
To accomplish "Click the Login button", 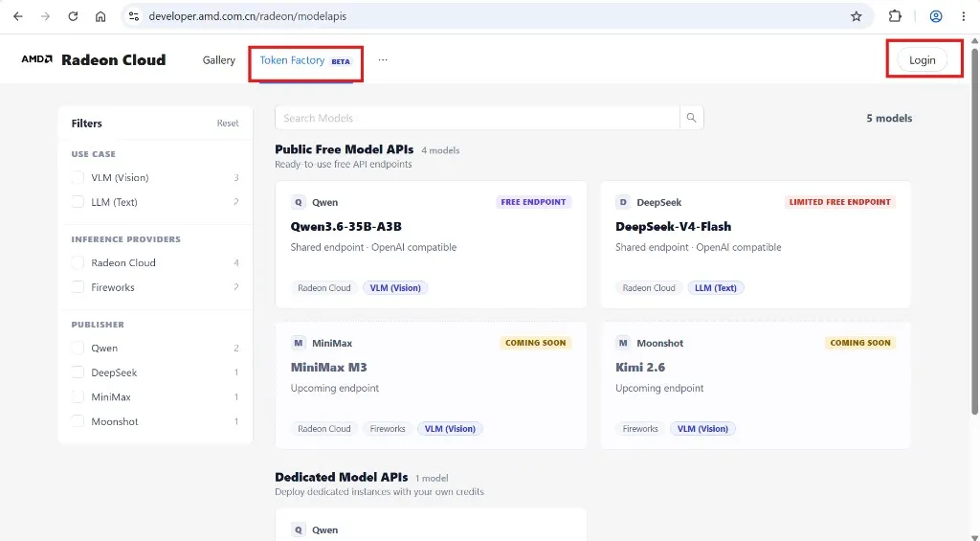I will coord(922,60).
